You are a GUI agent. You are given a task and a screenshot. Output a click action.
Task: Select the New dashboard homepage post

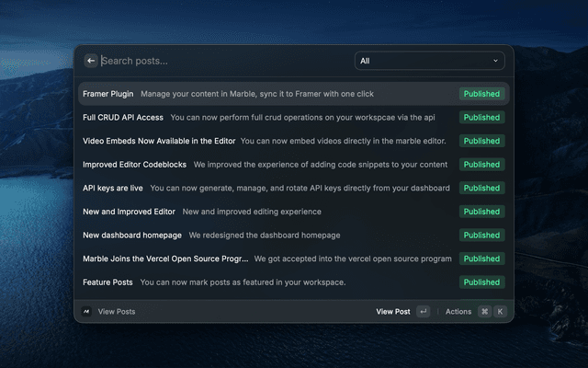click(132, 235)
